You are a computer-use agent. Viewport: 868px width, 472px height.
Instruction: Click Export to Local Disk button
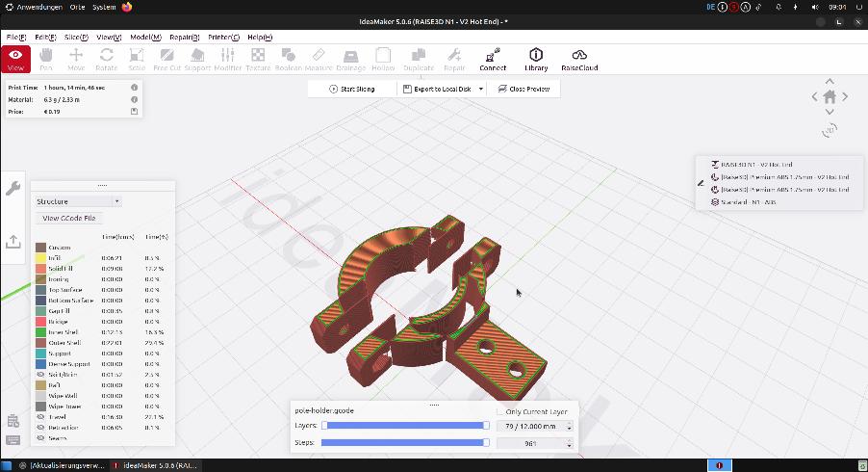437,90
